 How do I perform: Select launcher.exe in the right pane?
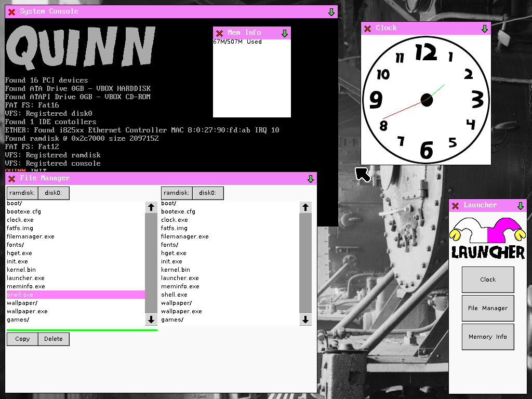point(230,278)
